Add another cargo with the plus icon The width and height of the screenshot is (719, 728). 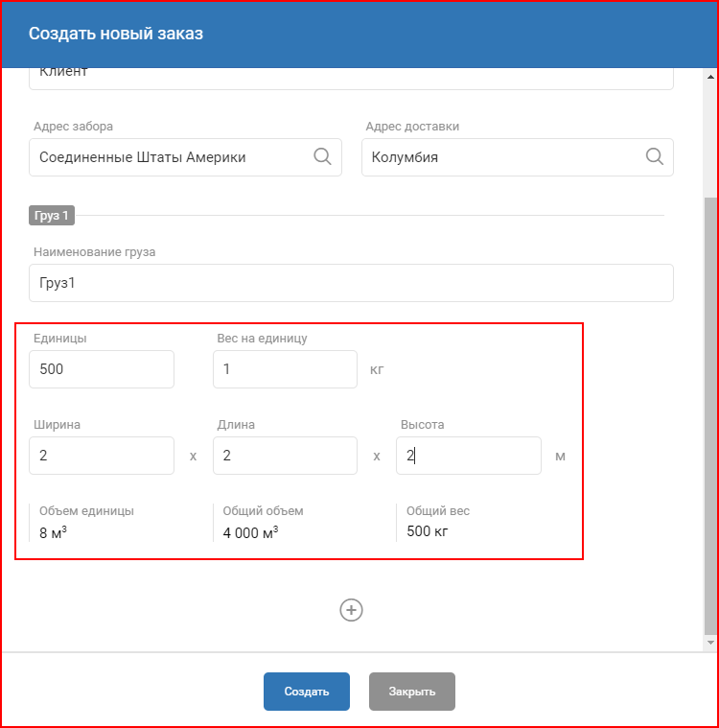click(351, 610)
